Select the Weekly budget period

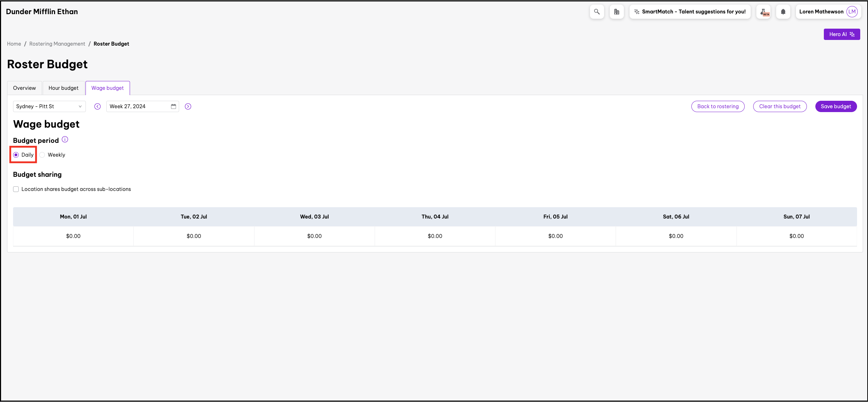coord(42,155)
